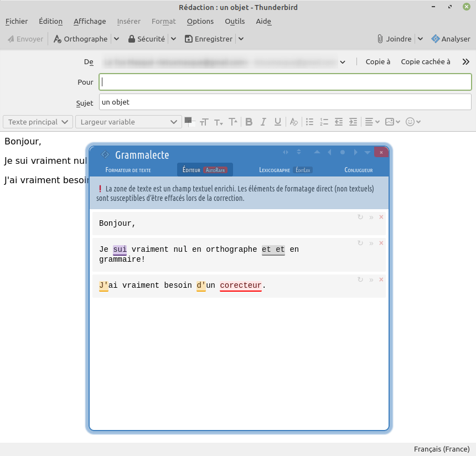
Task: Move Grammalecte panel down with arrow
Action: [x=368, y=152]
